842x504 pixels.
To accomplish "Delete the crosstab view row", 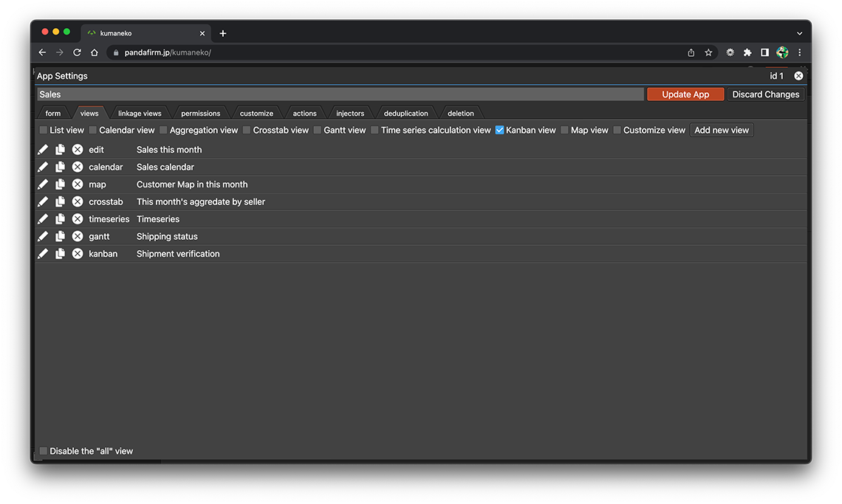I will point(78,201).
